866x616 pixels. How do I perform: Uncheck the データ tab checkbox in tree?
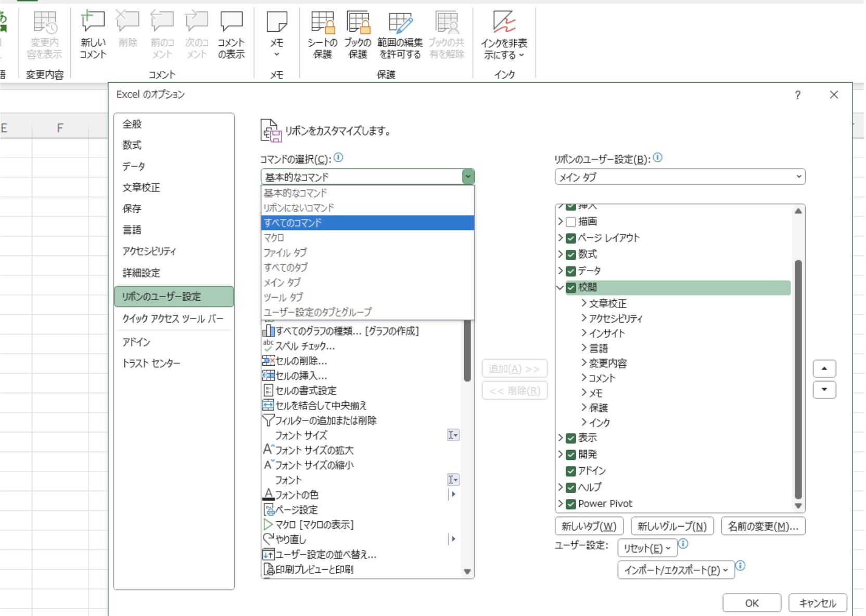point(570,271)
